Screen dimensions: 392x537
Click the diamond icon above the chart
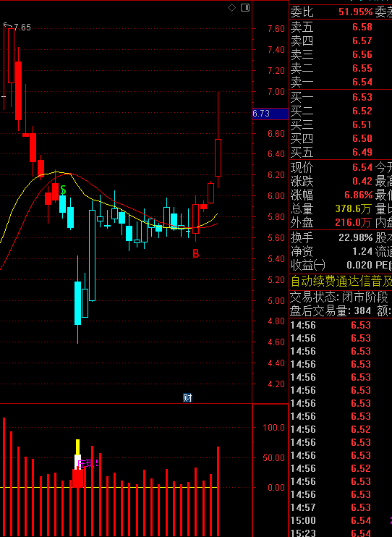231,7
